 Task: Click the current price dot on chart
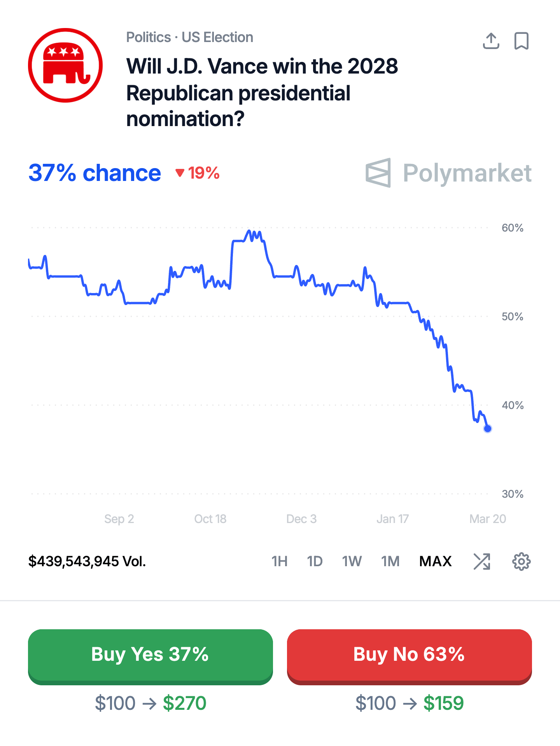click(x=488, y=429)
